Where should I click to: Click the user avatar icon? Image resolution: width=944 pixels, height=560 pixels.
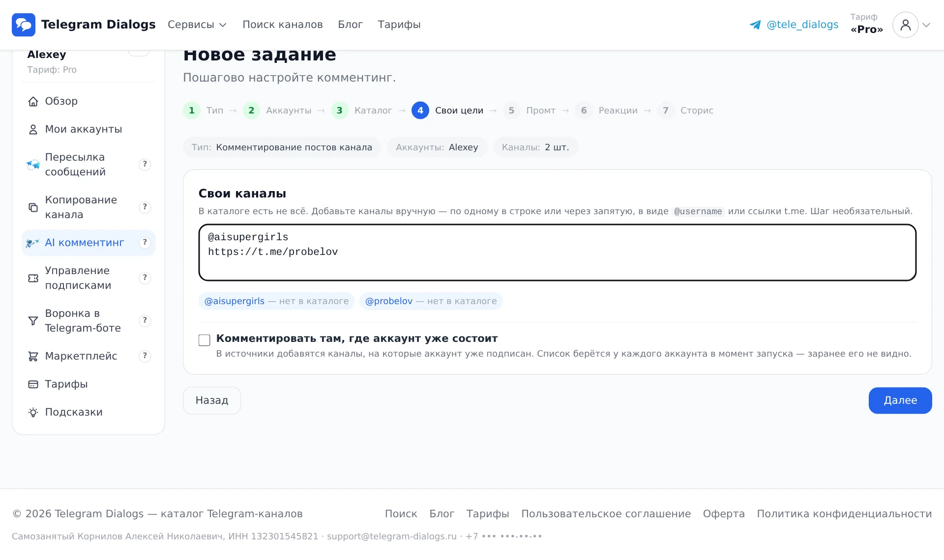click(x=906, y=25)
